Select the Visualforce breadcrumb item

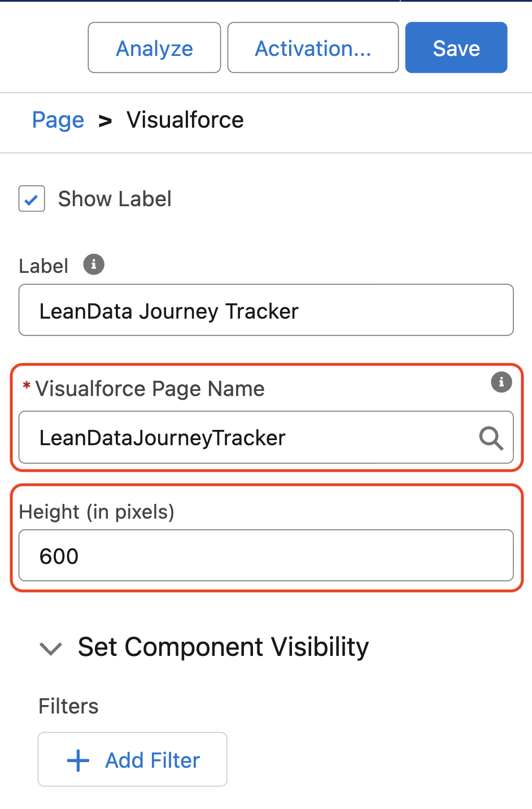185,120
